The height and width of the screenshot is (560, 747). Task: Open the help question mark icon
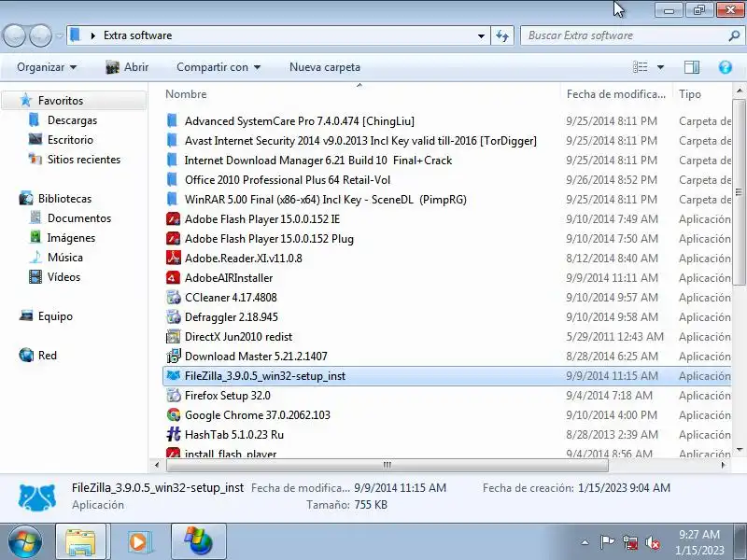tap(726, 67)
